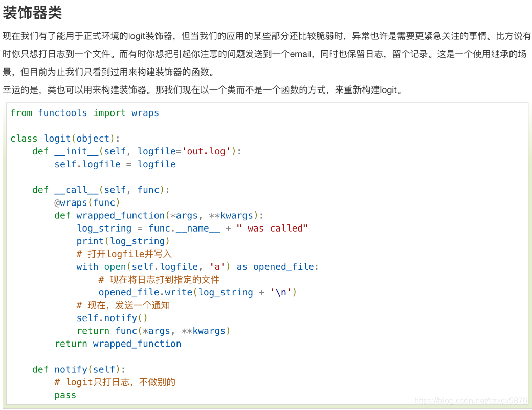The image size is (532, 410).
Task: Click the comment '# 现在将日志打到指定的文件'
Action: pyautogui.click(x=159, y=280)
